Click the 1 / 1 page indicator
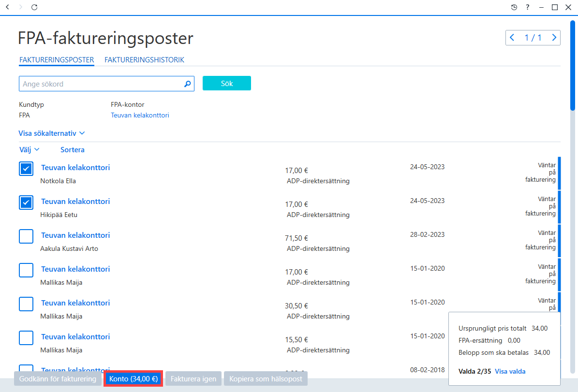Viewport: 578px width, 392px height. coord(533,38)
